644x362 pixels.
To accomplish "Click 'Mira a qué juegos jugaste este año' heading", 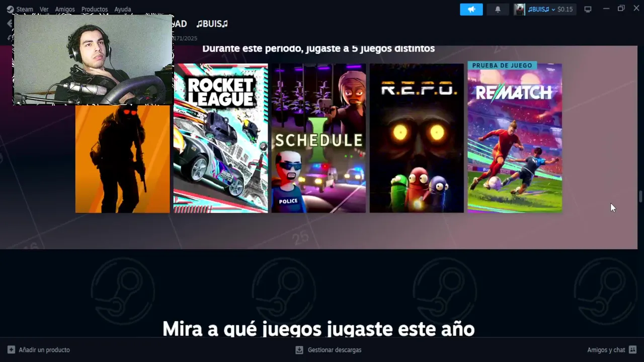I will coord(318,329).
